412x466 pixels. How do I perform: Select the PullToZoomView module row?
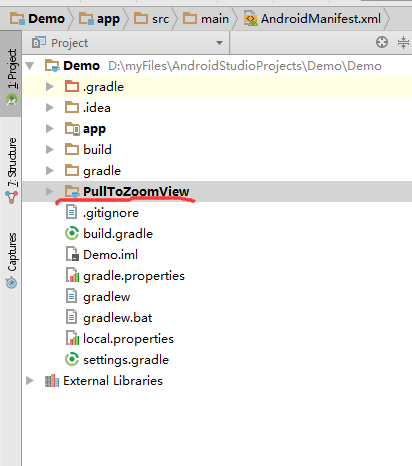[x=217, y=191]
